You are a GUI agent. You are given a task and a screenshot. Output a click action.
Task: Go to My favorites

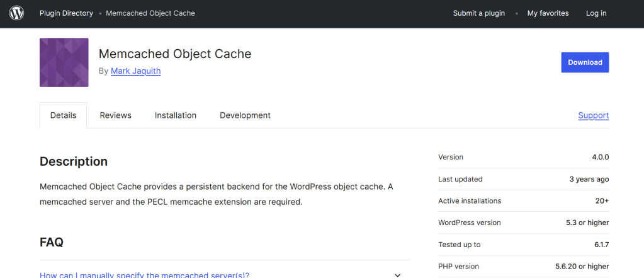[x=548, y=13]
